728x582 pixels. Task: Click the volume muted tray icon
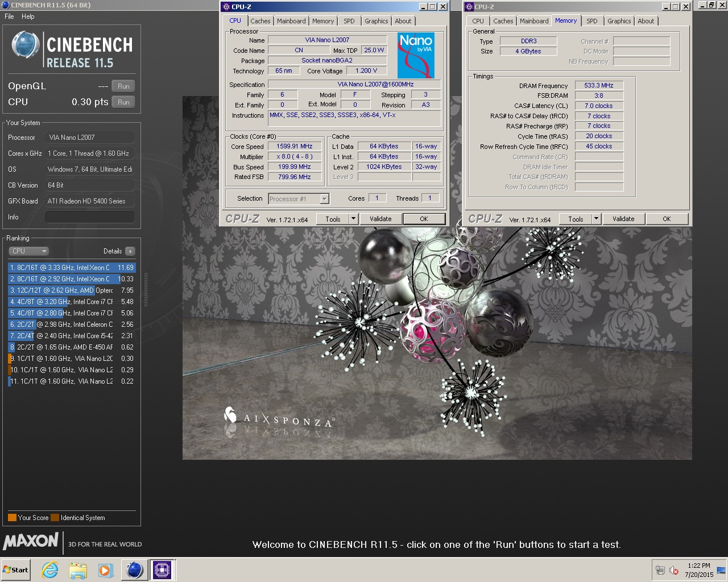pos(674,570)
